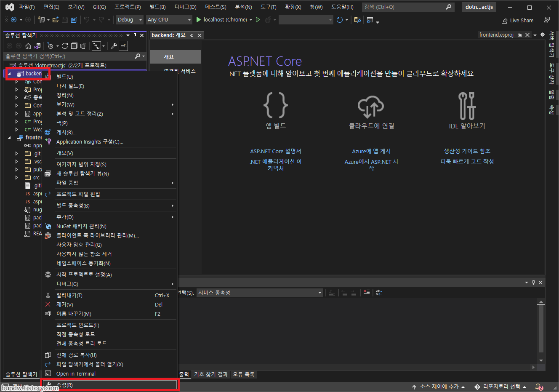Open the 더욱 빠르게 코드 작성 link

click(x=467, y=162)
